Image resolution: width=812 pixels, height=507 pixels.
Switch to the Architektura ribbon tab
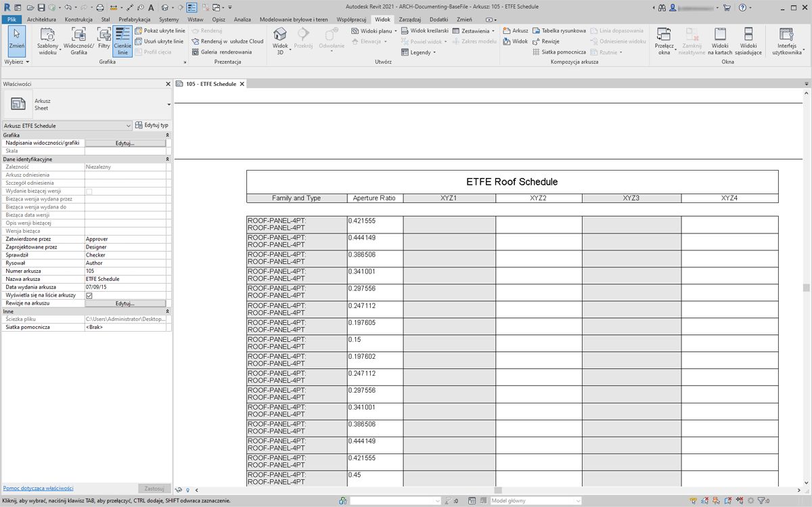(42, 20)
